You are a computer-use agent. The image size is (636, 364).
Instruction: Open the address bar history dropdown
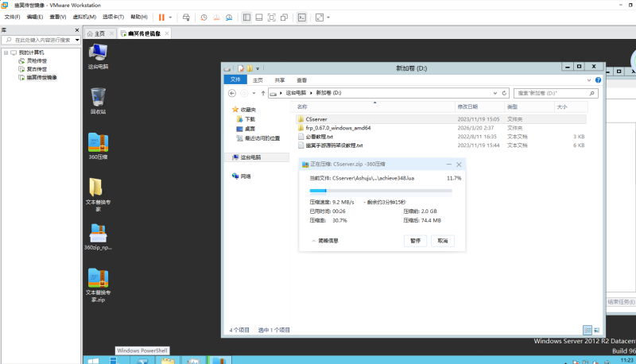(494, 93)
